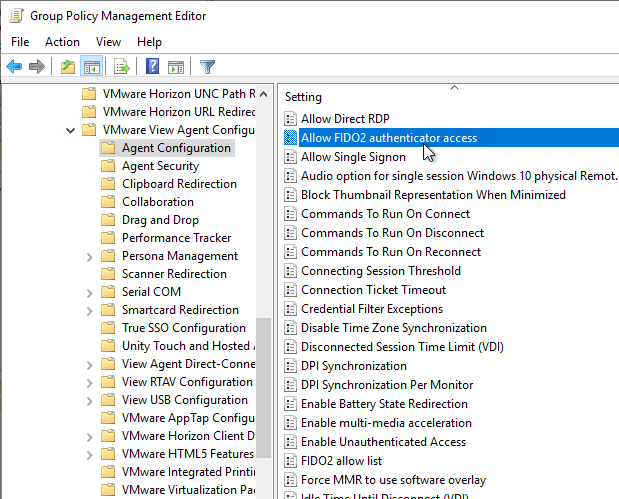619x499 pixels.
Task: Click the Filter funnel toolbar icon
Action: tap(207, 67)
